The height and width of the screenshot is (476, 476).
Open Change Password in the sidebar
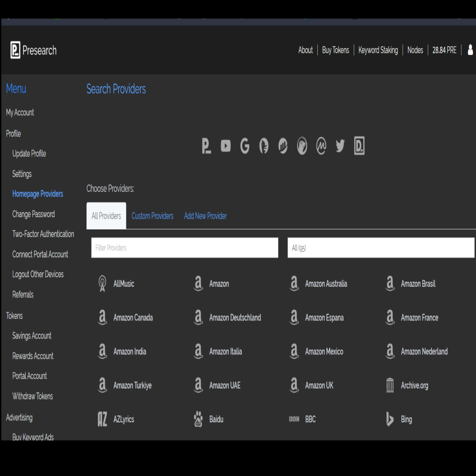coord(33,214)
